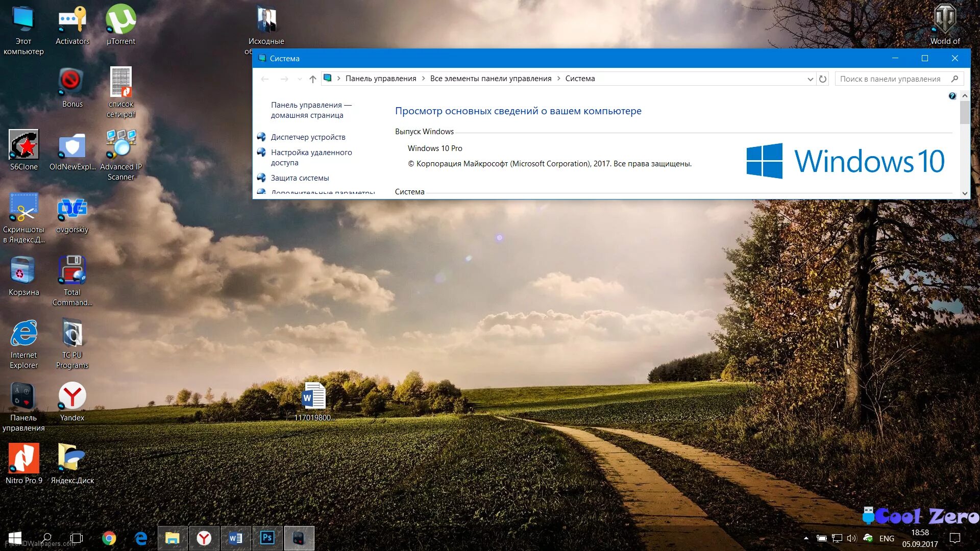Open recent locations dropdown arrow

click(x=300, y=79)
